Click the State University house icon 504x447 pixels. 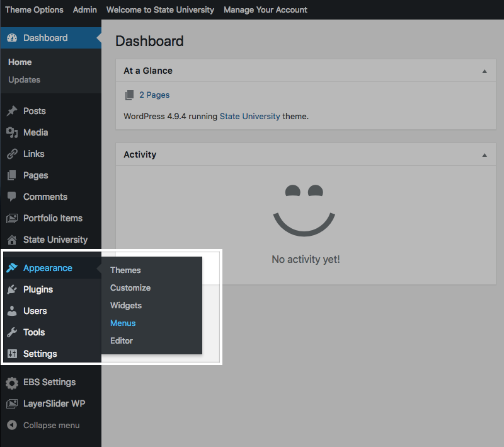tap(12, 240)
